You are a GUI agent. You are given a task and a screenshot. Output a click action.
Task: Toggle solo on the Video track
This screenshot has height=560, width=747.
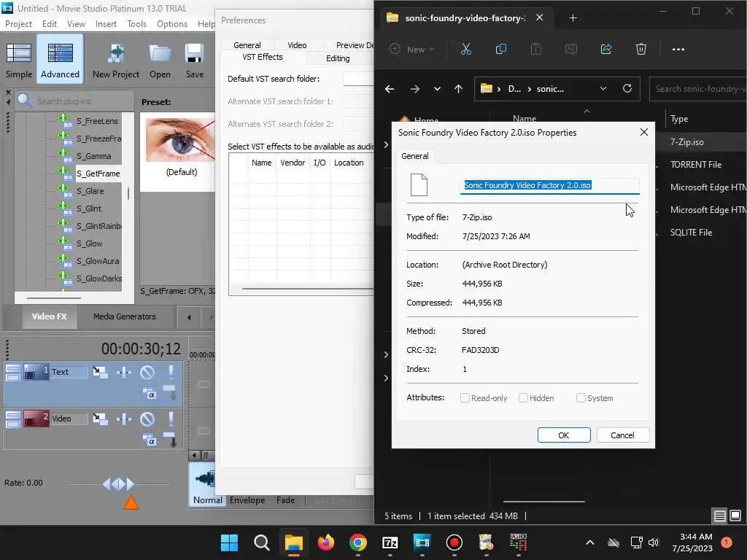coord(171,419)
